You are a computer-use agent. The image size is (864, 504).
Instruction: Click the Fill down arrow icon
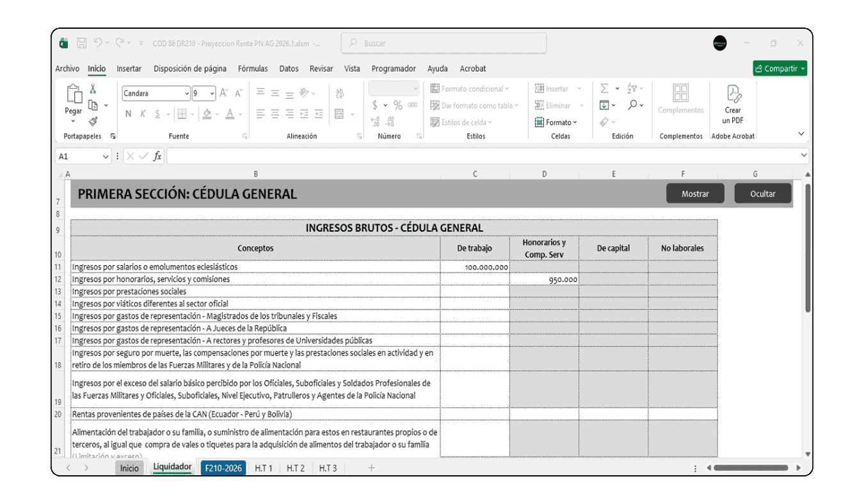(604, 105)
